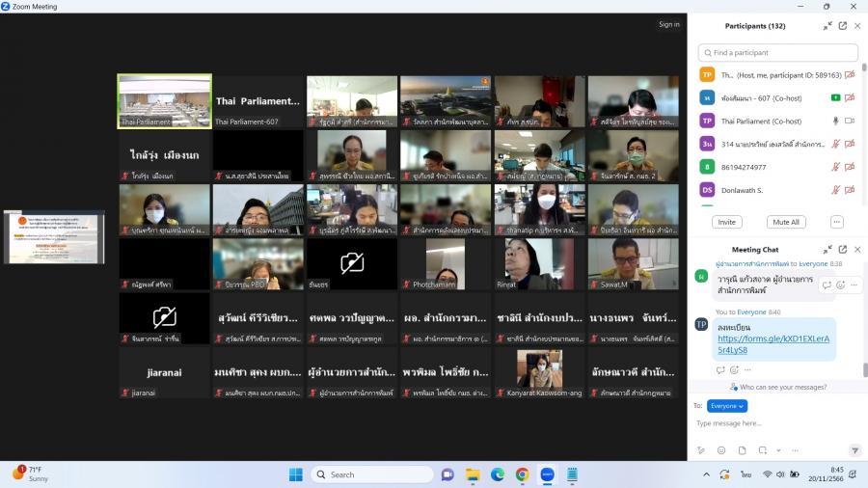Click Sign in at top of window
The height and width of the screenshot is (488, 868).
click(668, 24)
